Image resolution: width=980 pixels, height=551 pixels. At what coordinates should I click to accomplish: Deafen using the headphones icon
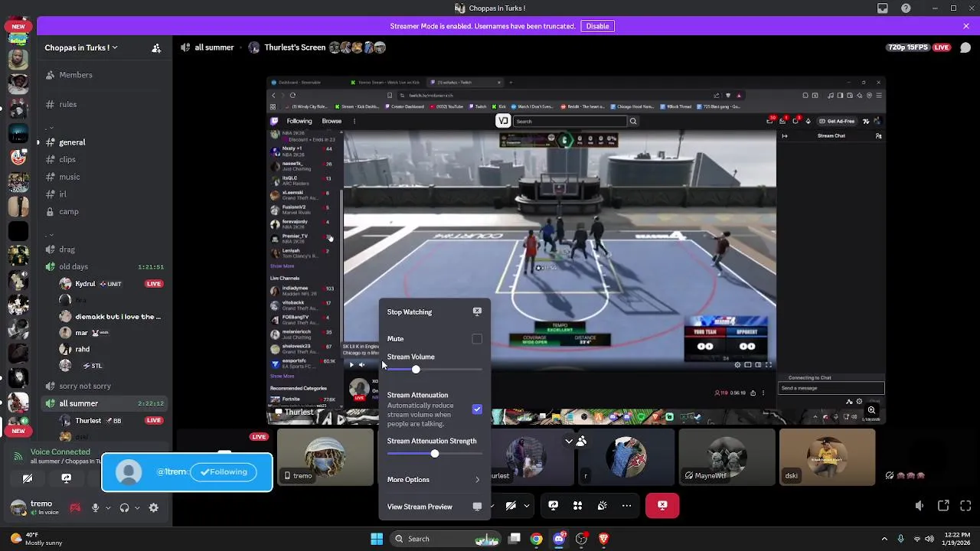[124, 507]
